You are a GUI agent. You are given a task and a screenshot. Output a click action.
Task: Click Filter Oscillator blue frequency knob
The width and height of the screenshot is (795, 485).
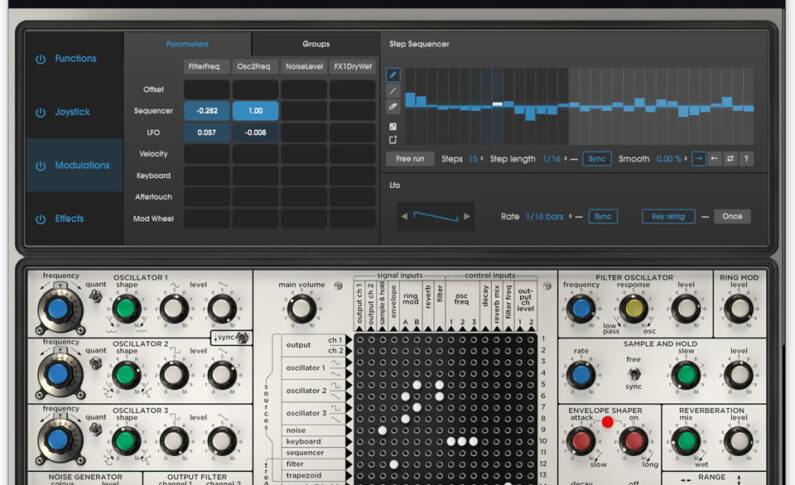581,308
